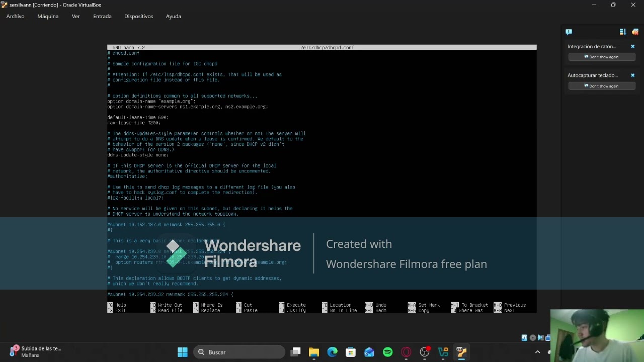
Task: Click the default-lease-time 600; line
Action: point(138,117)
